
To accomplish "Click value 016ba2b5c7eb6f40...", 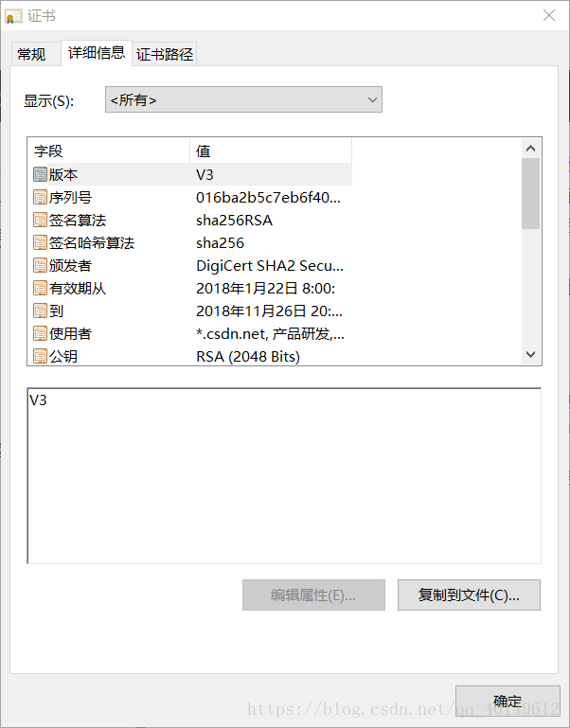I will (x=269, y=197).
